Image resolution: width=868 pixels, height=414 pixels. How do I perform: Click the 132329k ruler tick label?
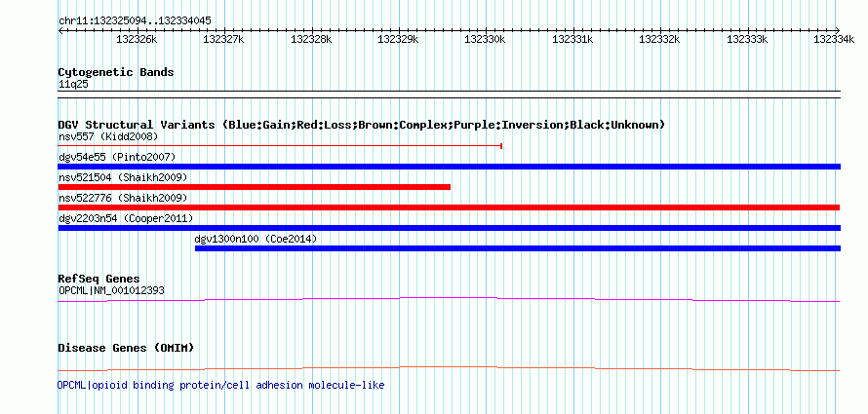(x=398, y=39)
